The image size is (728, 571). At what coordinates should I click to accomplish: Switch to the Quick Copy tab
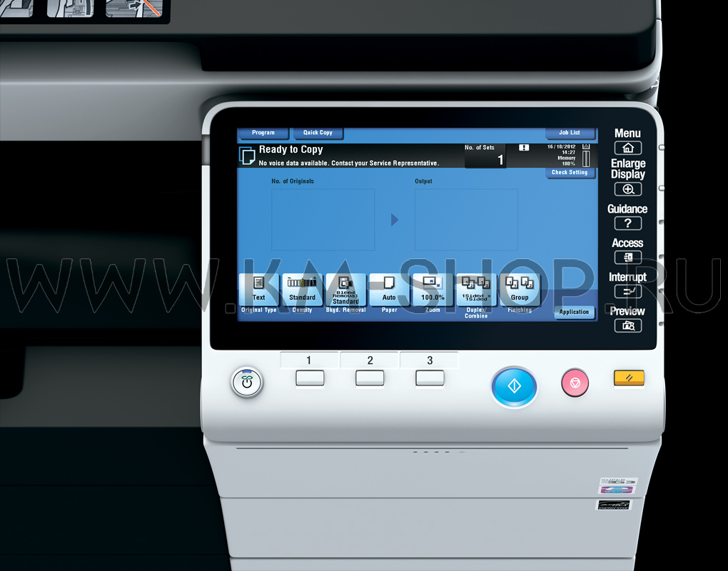pyautogui.click(x=318, y=133)
